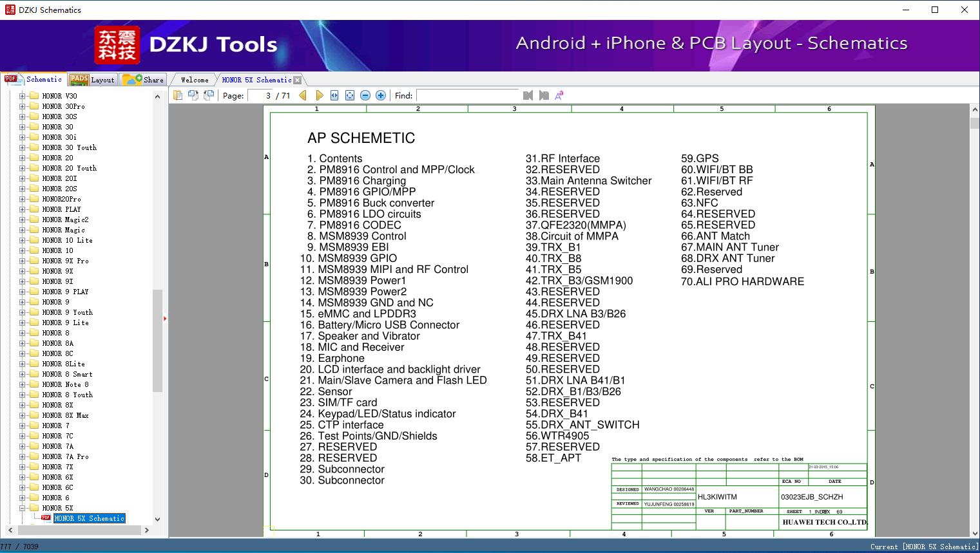Image resolution: width=980 pixels, height=553 pixels.
Task: Click the folder icon of HONOR 8X Max
Action: (x=34, y=415)
